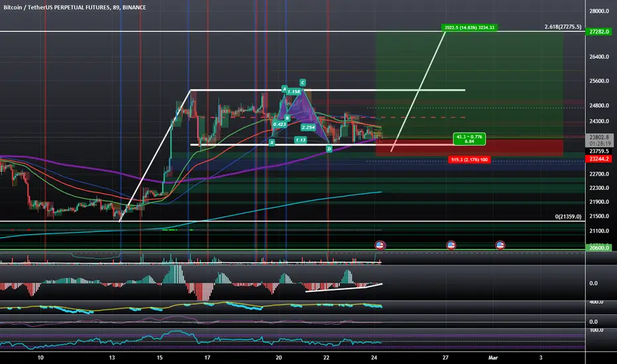Click the current price 23802.8 countdown tag
617x364 pixels.
coord(599,140)
